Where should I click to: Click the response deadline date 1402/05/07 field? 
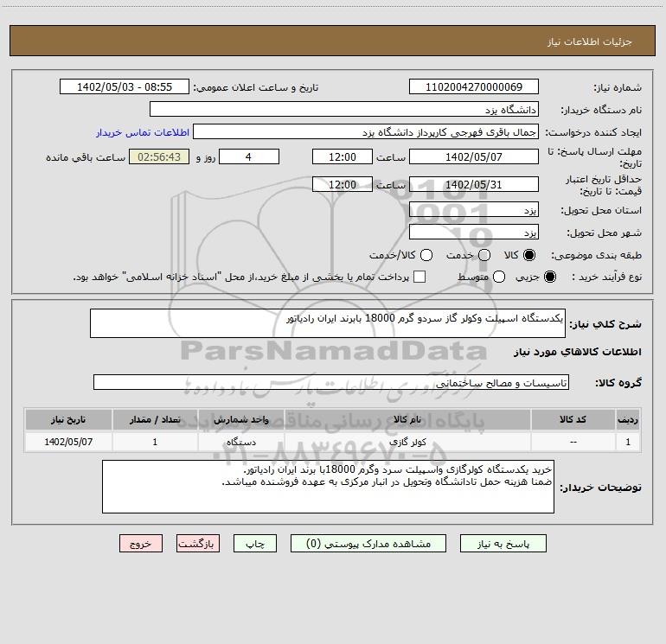474,156
